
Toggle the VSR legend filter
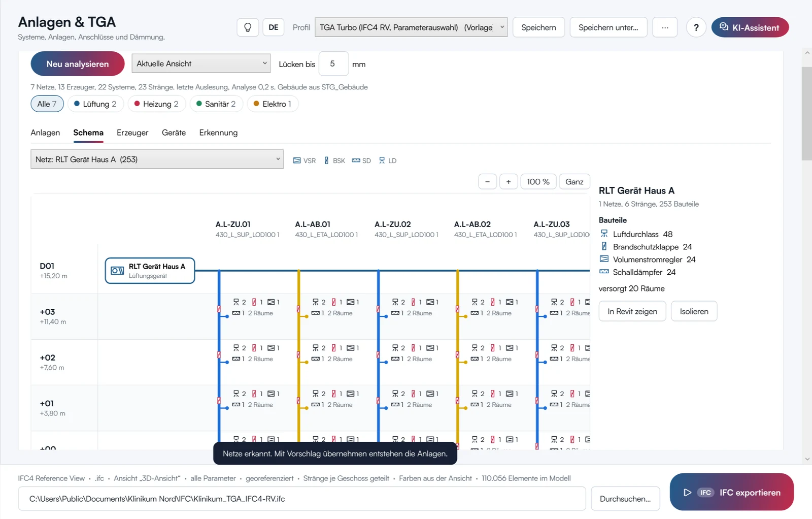point(304,160)
